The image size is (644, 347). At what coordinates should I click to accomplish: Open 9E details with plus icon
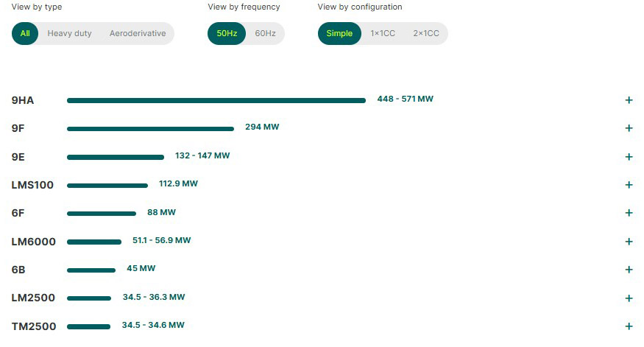[629, 157]
